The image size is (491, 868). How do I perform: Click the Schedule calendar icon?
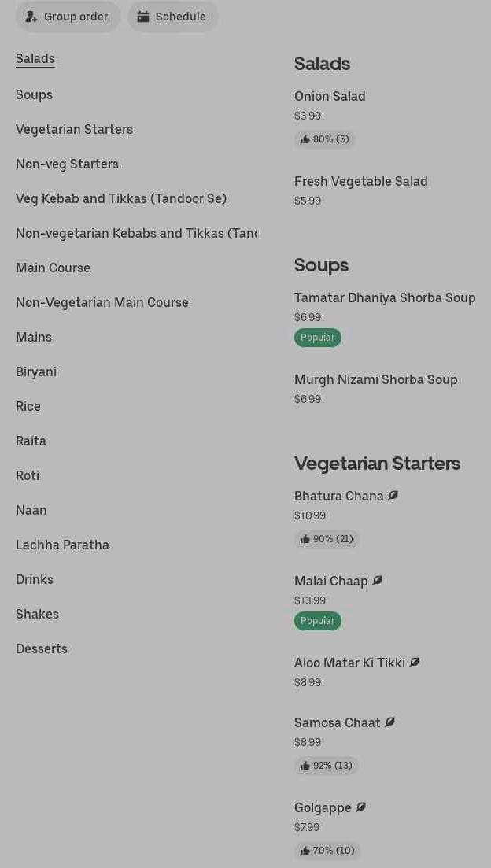[143, 17]
